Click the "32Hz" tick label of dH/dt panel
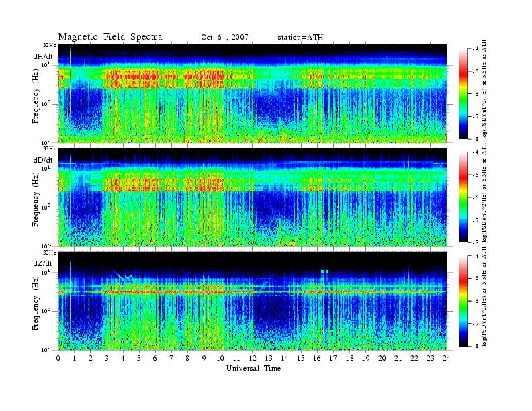 [x=49, y=45]
